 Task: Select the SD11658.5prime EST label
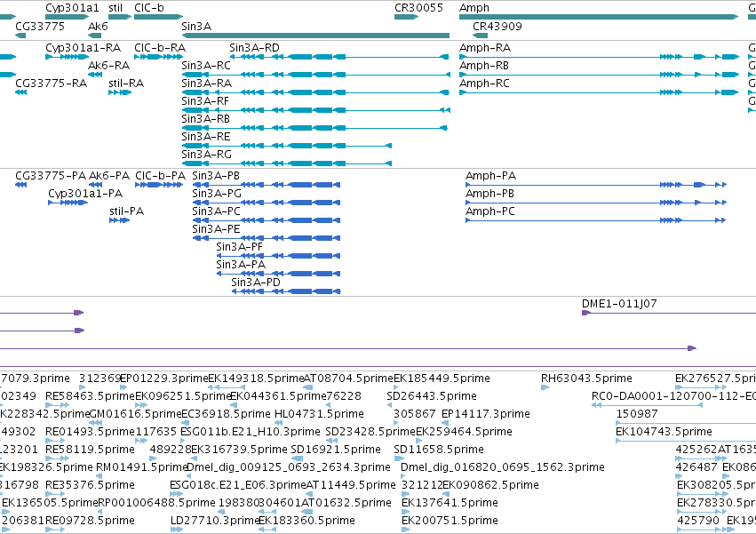tap(439, 450)
